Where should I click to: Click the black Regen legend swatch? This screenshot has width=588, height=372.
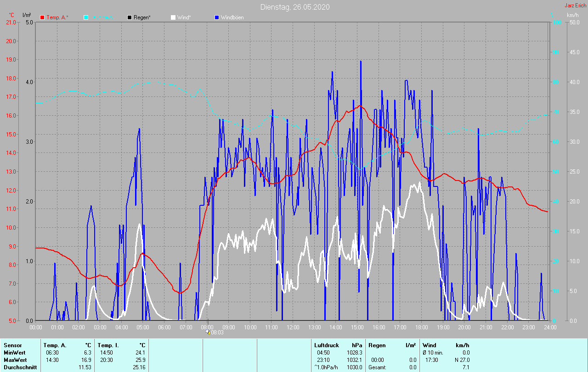130,17
